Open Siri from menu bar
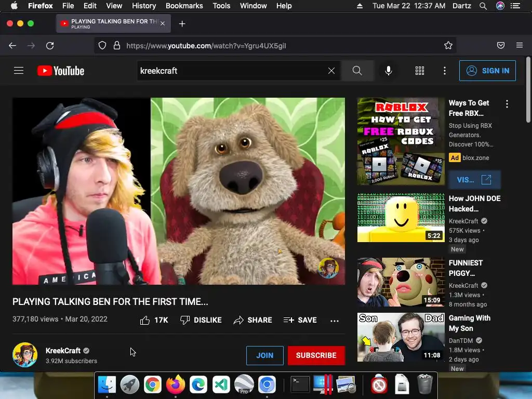This screenshot has width=532, height=399. pyautogui.click(x=500, y=6)
